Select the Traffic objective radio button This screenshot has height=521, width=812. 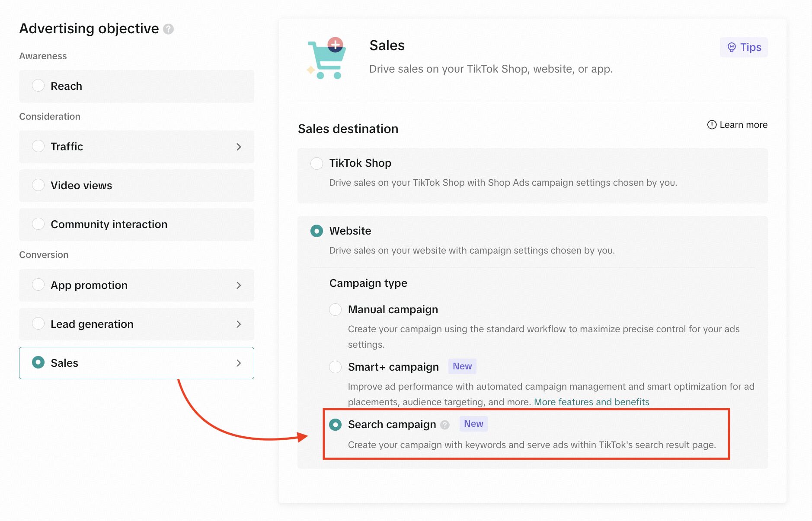(x=38, y=146)
